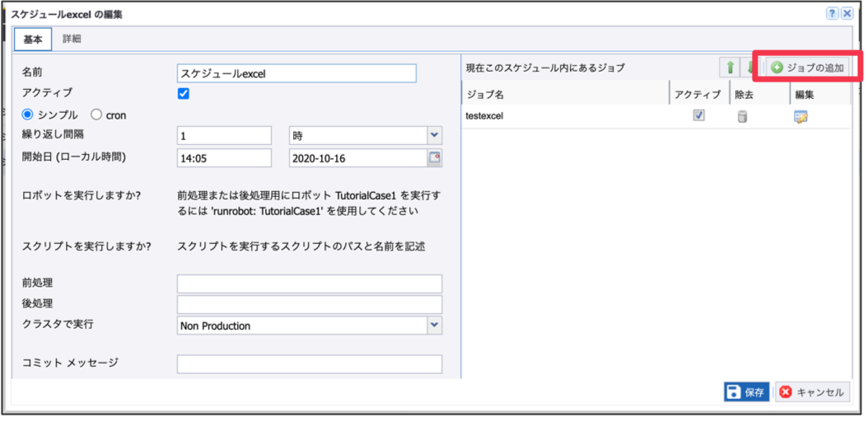Click the 編集 column header

pos(820,94)
